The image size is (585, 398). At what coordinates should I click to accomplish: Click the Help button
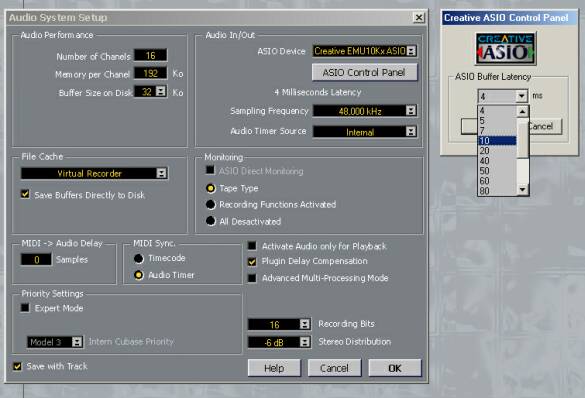pos(274,368)
